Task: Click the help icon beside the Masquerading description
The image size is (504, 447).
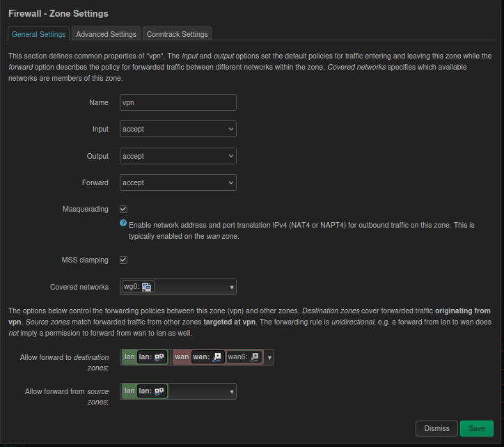Action: coord(123,223)
